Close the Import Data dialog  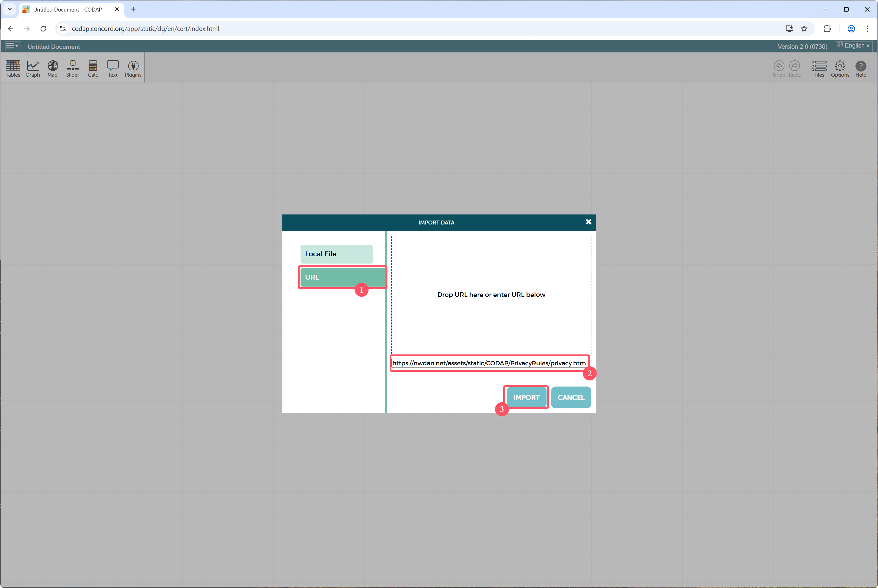[x=588, y=222]
